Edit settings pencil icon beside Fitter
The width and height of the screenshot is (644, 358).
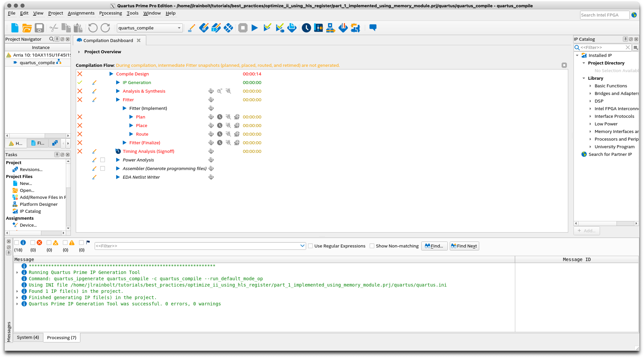point(94,100)
